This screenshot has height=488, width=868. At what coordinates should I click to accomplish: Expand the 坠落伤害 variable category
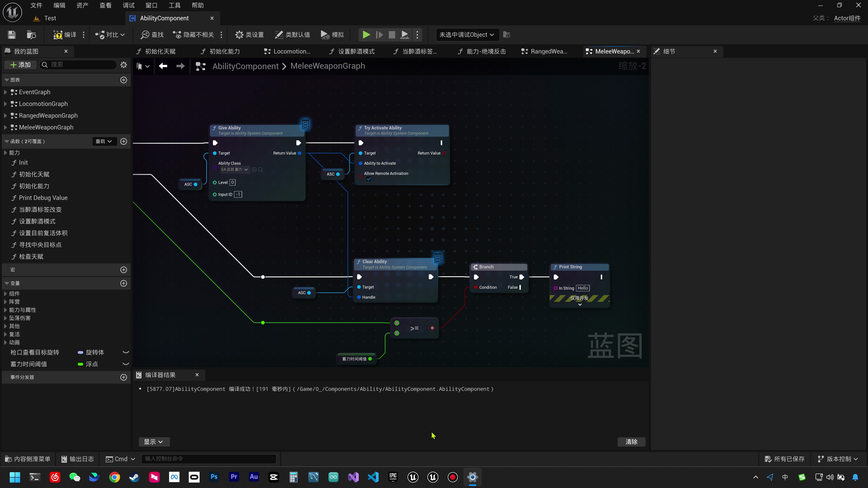click(5, 318)
